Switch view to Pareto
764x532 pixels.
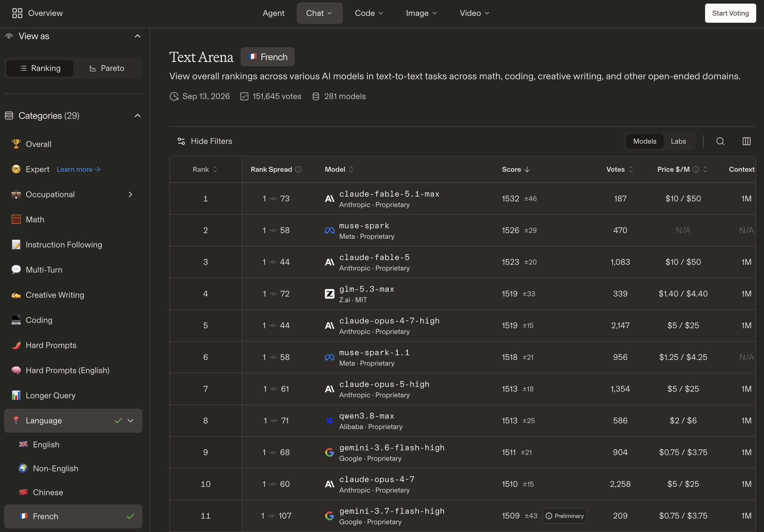[x=107, y=68]
